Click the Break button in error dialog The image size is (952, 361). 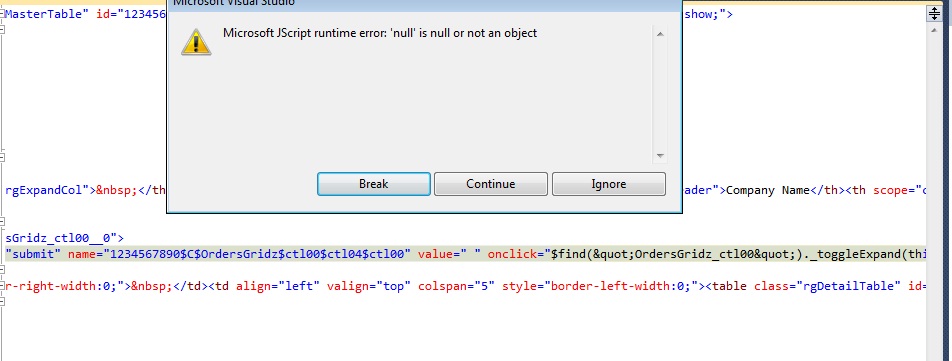click(373, 184)
